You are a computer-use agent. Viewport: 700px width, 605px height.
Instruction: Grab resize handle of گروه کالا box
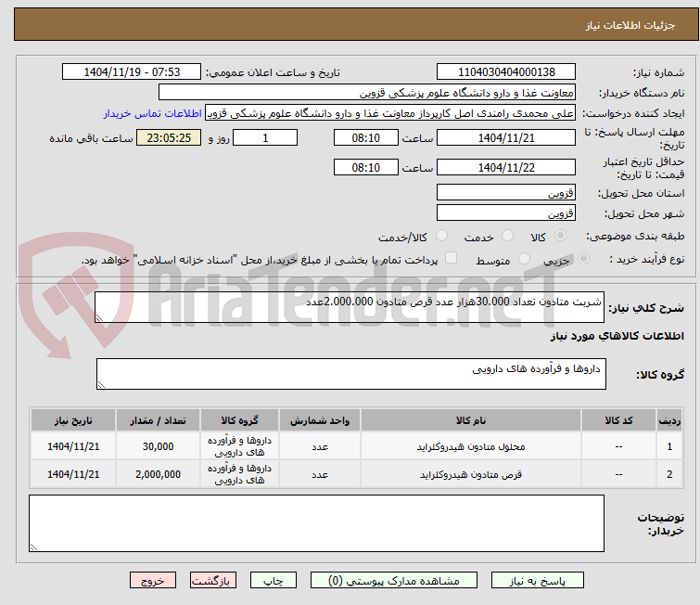pyautogui.click(x=101, y=385)
